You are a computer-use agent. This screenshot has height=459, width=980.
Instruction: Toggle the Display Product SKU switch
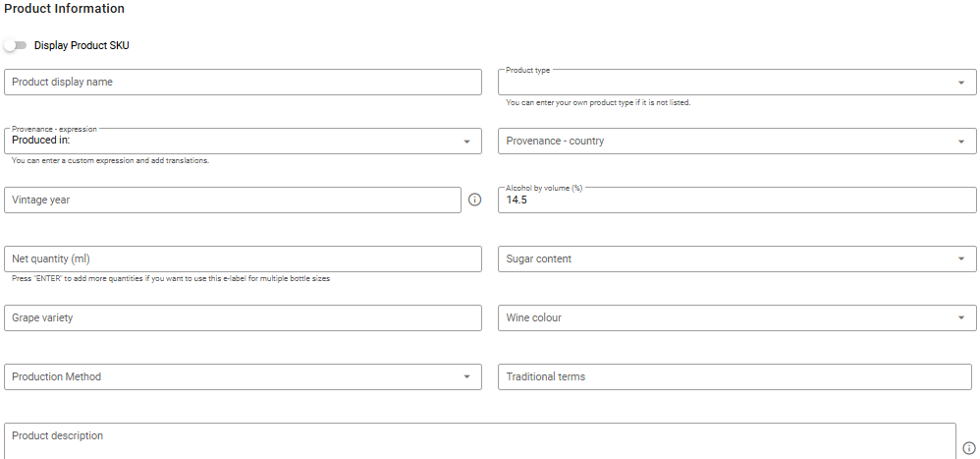15,45
